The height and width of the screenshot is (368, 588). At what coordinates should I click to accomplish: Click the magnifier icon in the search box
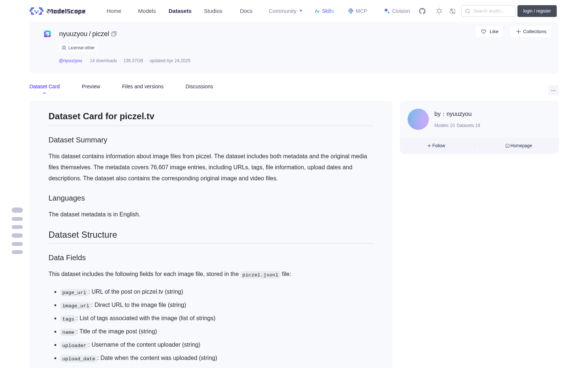tap(467, 11)
